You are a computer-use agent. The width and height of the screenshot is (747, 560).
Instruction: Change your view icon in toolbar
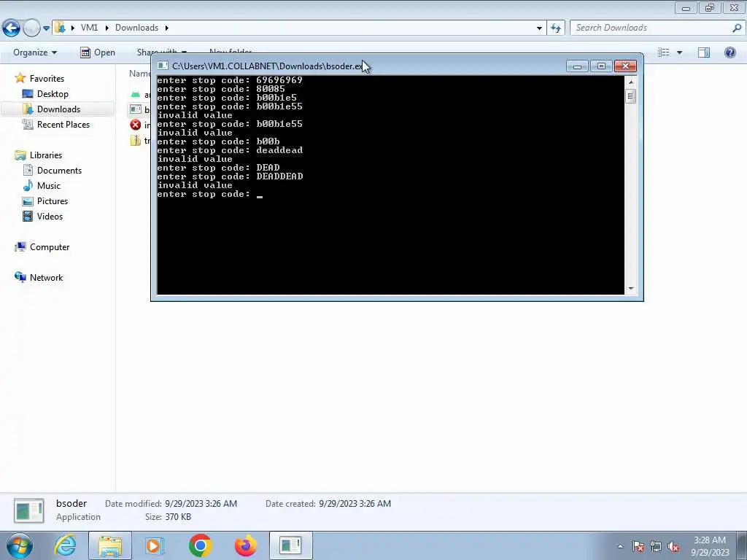(x=664, y=52)
